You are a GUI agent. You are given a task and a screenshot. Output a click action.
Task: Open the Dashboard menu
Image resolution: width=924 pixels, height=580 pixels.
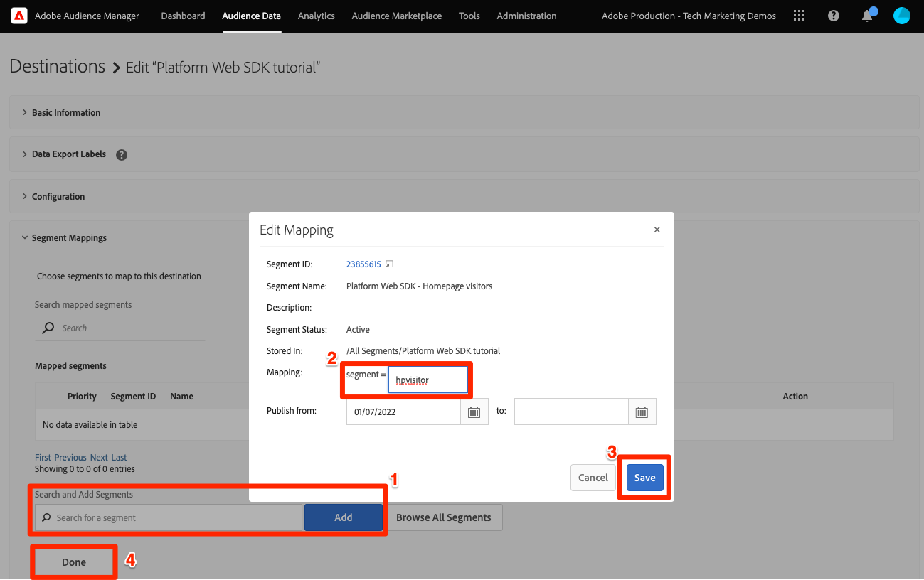(x=183, y=16)
